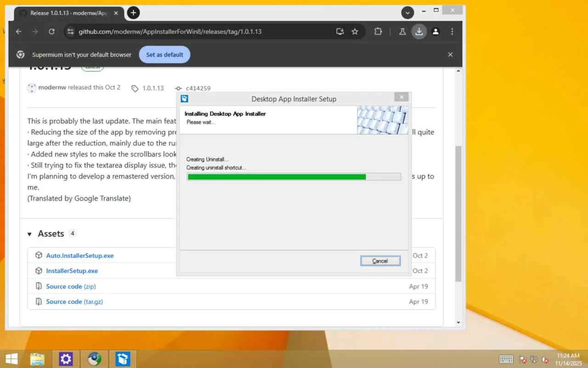Go back using the browser back arrow
Image resolution: width=588 pixels, height=368 pixels.
[x=18, y=32]
